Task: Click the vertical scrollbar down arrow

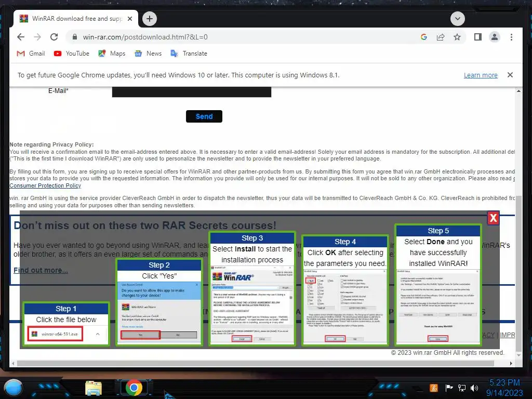Action: pos(518,355)
